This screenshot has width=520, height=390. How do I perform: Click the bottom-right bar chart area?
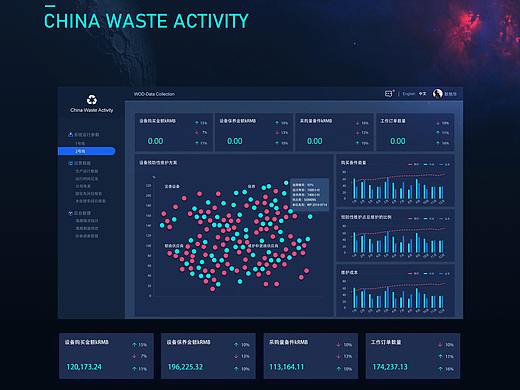(x=395, y=290)
